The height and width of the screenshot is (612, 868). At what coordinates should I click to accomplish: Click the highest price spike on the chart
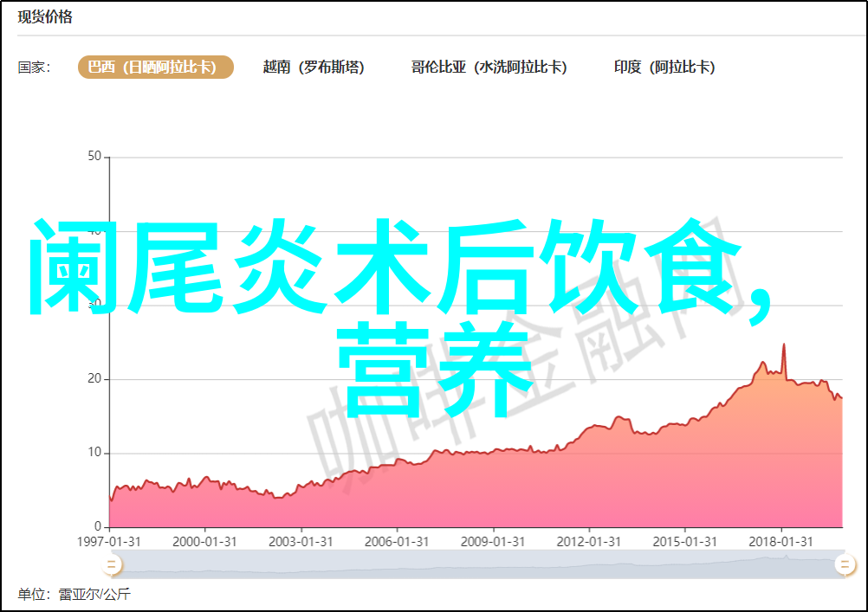click(784, 346)
